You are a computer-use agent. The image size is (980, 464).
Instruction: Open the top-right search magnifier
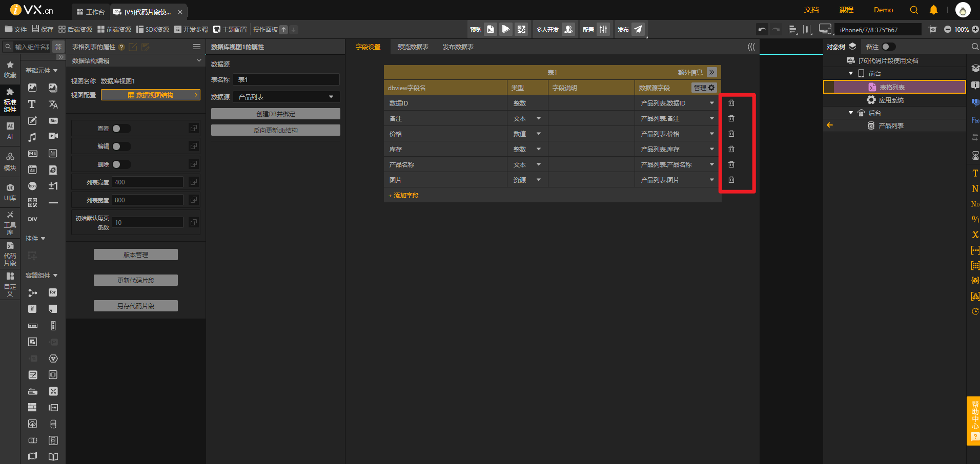pyautogui.click(x=914, y=10)
